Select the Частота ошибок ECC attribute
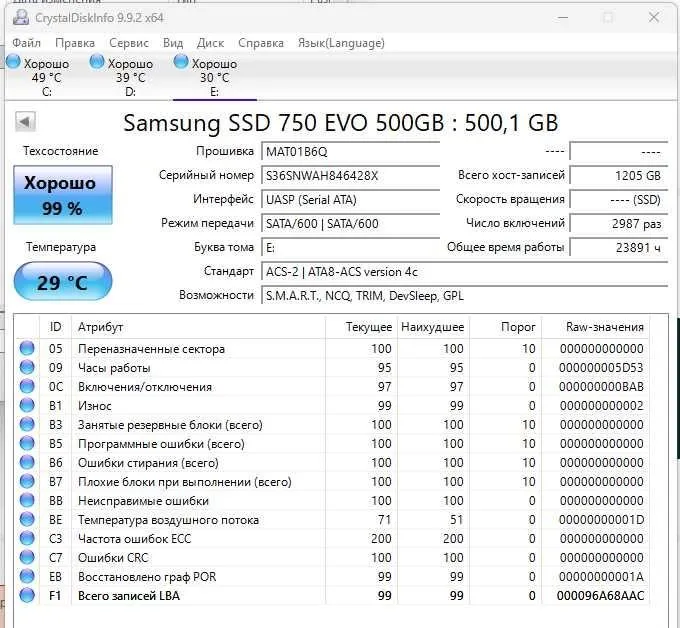This screenshot has height=628, width=680. 134,539
